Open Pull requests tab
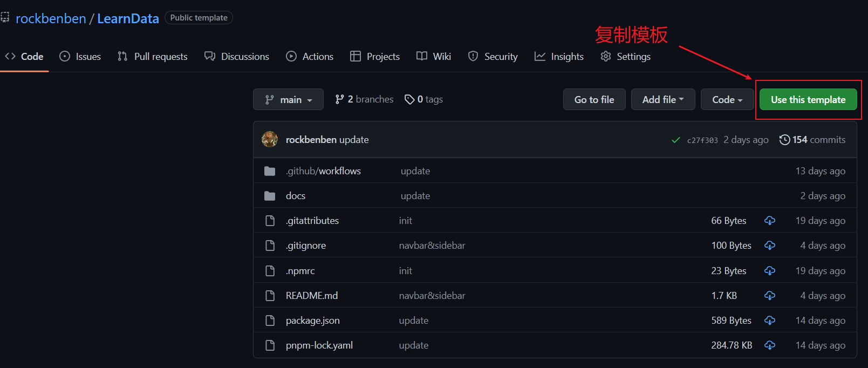 click(153, 56)
